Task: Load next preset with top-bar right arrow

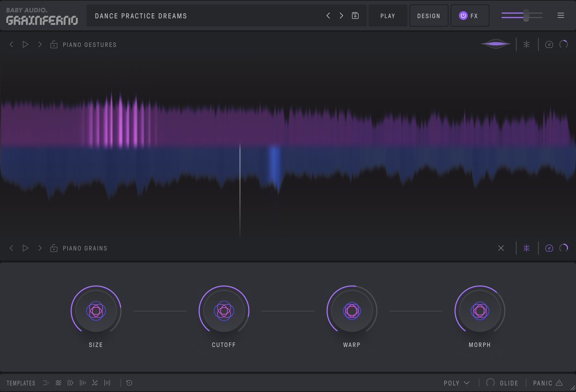Action: pyautogui.click(x=341, y=16)
